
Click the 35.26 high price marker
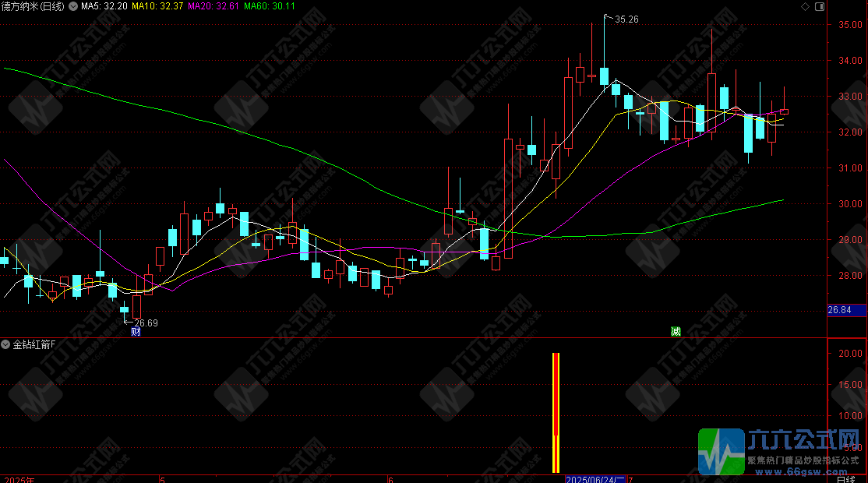click(626, 19)
